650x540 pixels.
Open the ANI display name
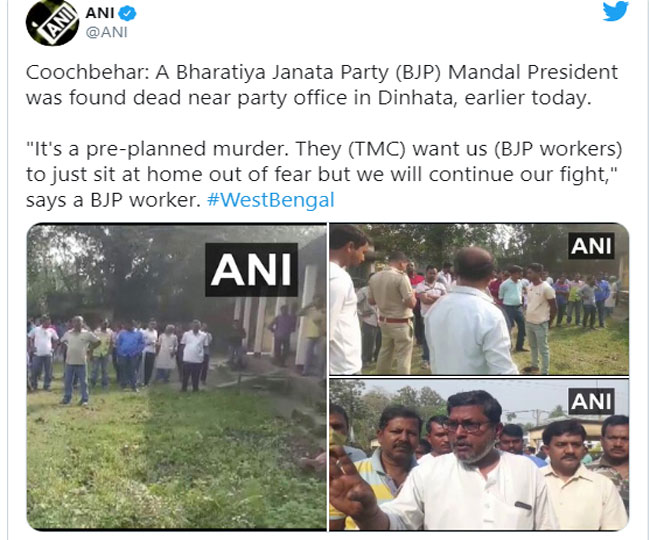(99, 13)
